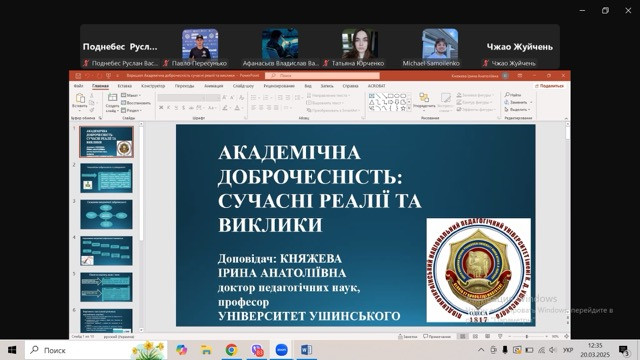
Task: Toggle italic (К) formatting button
Action: (x=169, y=108)
